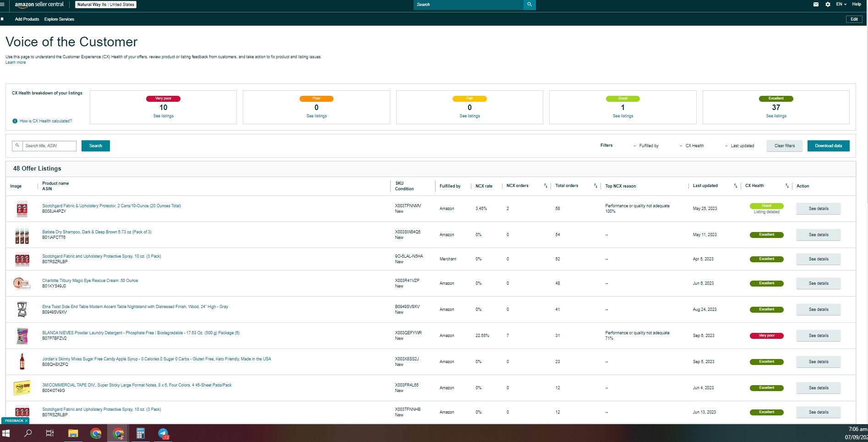Open the Add Products menu item
The width and height of the screenshot is (868, 442).
(27, 19)
